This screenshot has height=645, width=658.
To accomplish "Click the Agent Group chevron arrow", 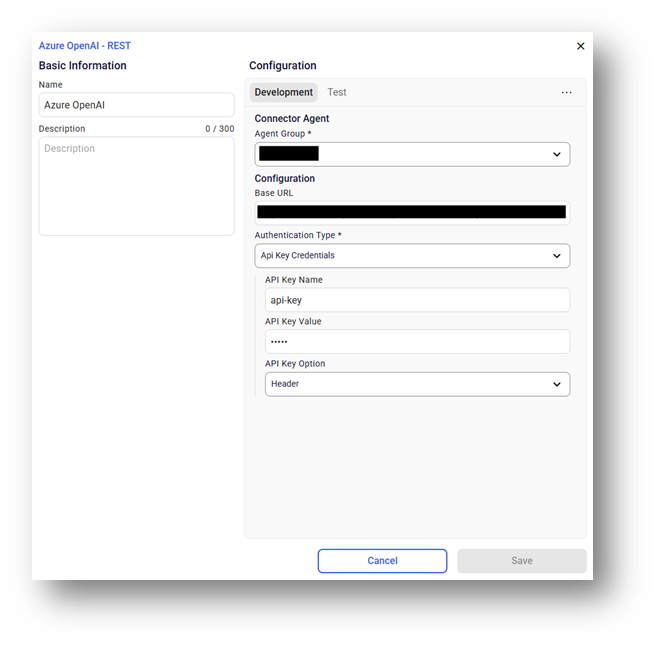I will (x=557, y=154).
